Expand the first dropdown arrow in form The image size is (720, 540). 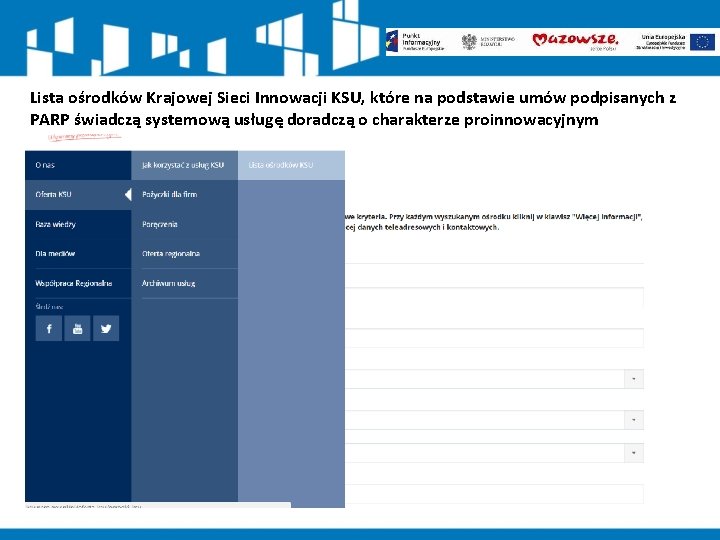tap(634, 379)
